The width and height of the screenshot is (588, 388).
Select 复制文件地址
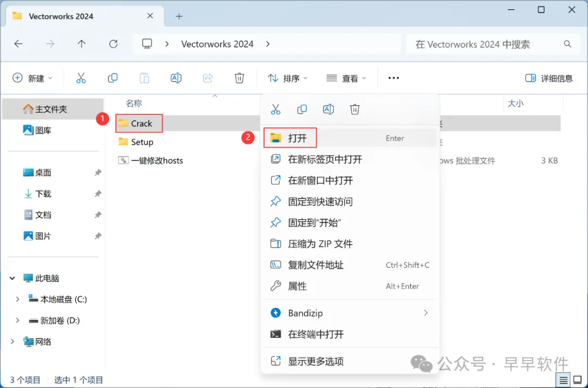click(350, 265)
